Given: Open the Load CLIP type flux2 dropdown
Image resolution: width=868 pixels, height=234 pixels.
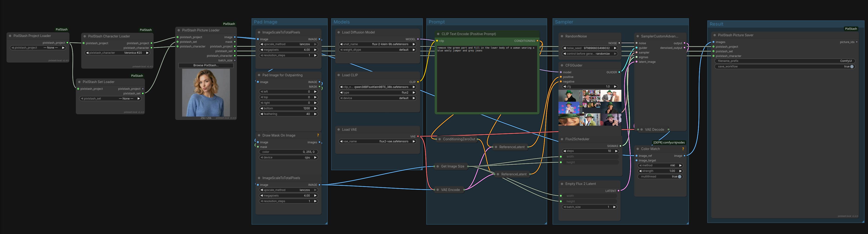Looking at the screenshot, I should [x=377, y=92].
